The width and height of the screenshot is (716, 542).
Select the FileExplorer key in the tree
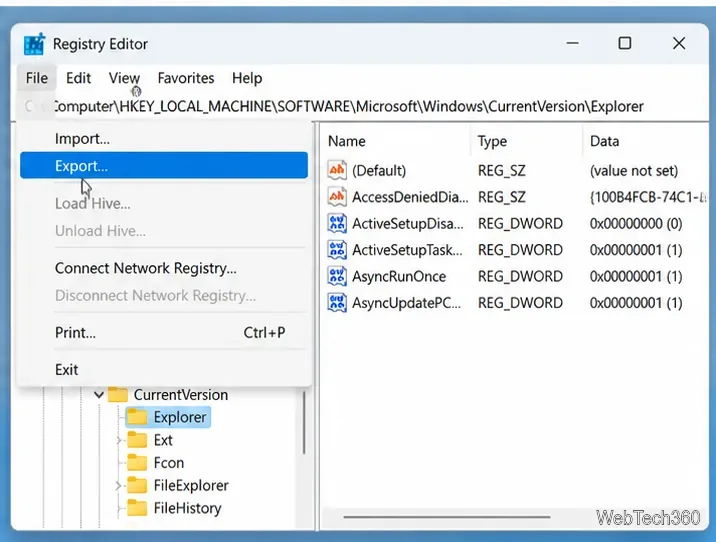click(191, 485)
